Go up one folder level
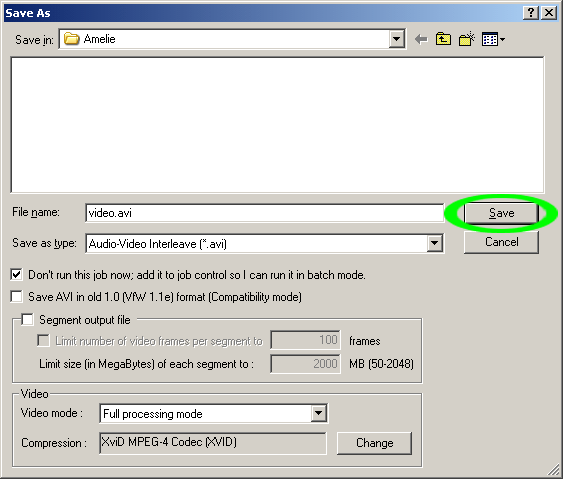The width and height of the screenshot is (563, 479). (443, 39)
